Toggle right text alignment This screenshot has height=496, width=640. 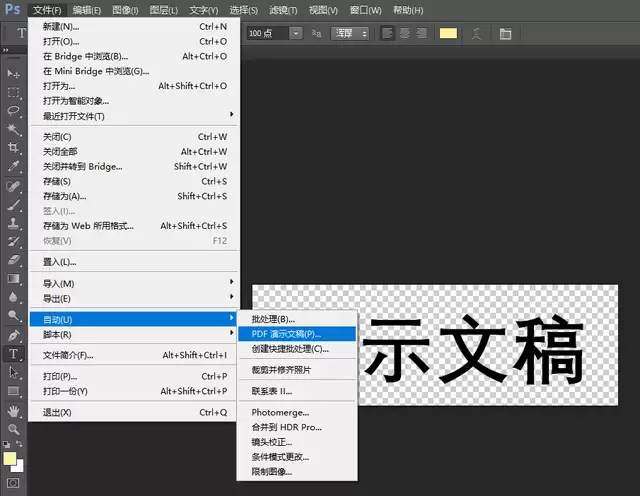421,33
